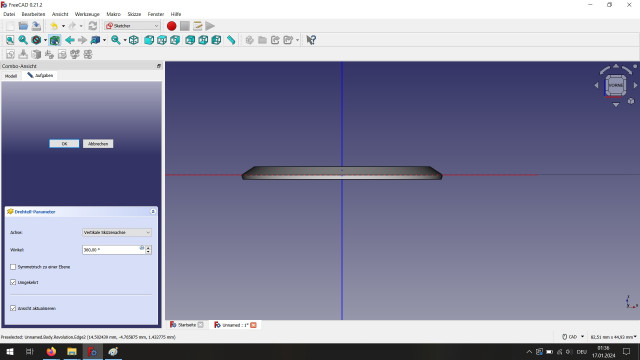Open the Hilfe menu
Viewport: 640px width, 360px height.
click(176, 14)
